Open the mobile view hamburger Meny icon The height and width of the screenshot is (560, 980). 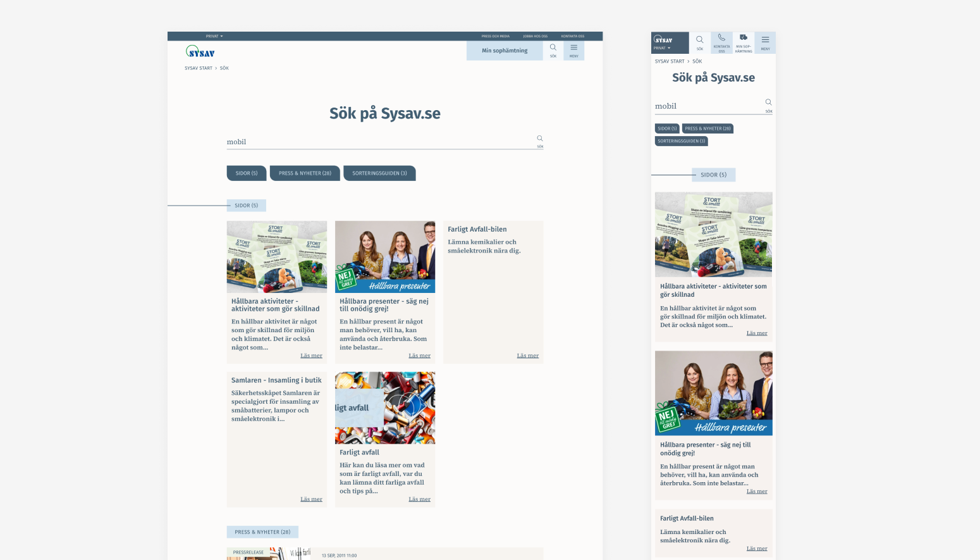click(765, 42)
